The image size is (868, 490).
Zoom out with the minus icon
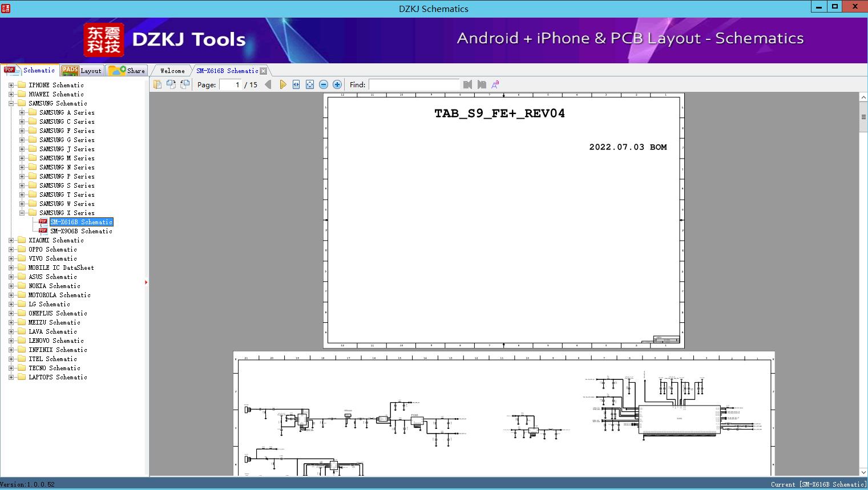[x=324, y=84]
